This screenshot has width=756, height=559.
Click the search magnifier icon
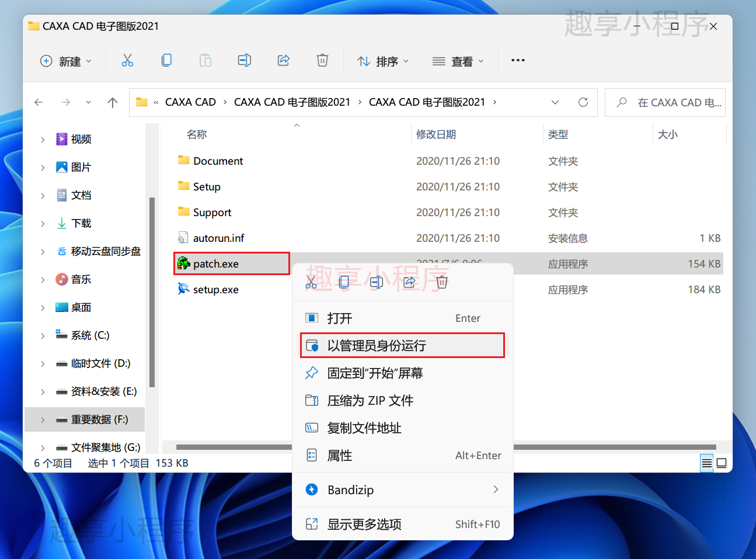622,102
